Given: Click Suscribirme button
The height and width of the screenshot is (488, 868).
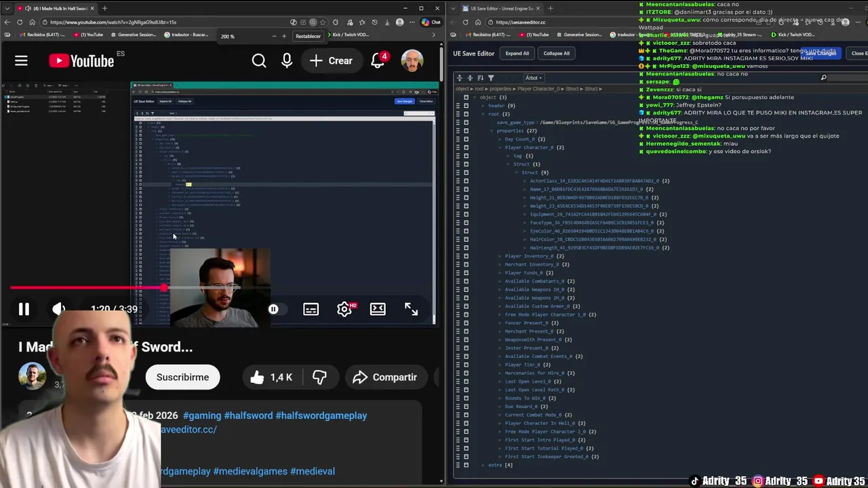Looking at the screenshot, I should tap(182, 378).
